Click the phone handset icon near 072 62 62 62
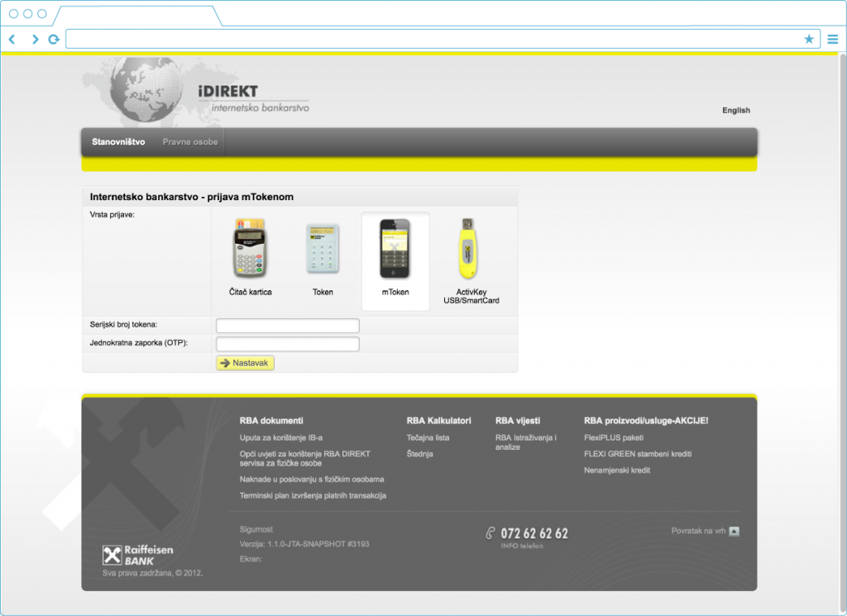The width and height of the screenshot is (847, 616). pos(490,533)
